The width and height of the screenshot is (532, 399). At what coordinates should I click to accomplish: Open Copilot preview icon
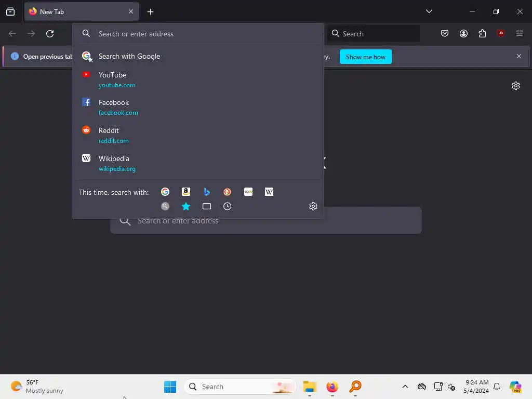pos(515,387)
